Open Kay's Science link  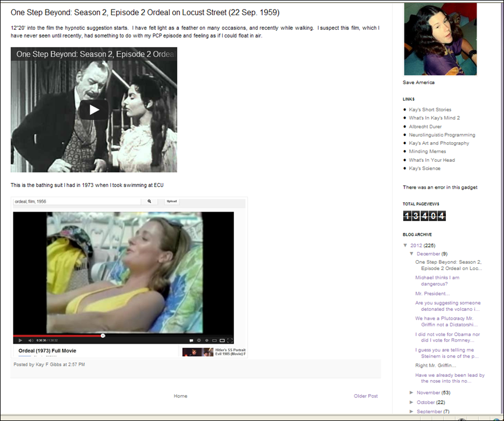click(424, 169)
